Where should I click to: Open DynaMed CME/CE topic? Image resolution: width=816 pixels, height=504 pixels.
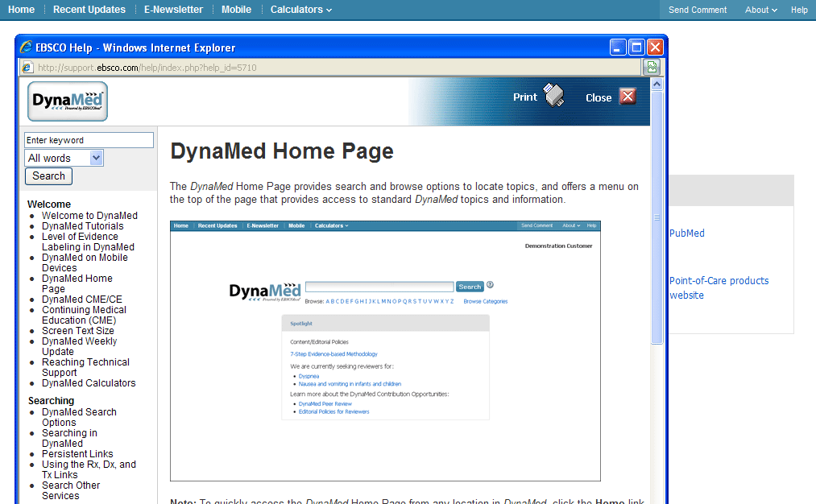point(81,300)
